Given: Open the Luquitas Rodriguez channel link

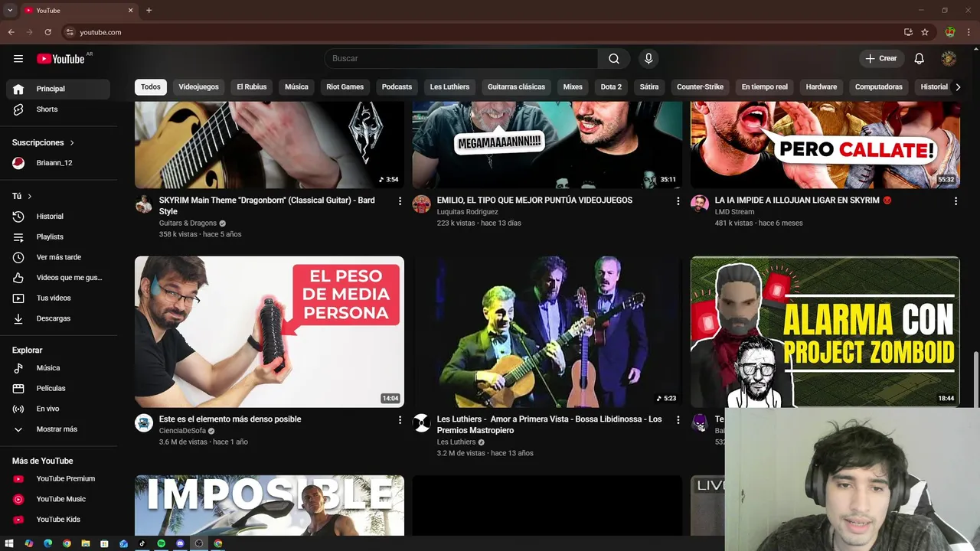Looking at the screenshot, I should (x=468, y=212).
